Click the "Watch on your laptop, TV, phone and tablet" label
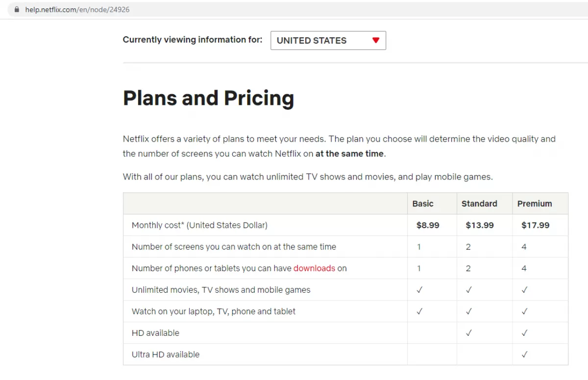The image size is (588, 380). pyautogui.click(x=214, y=311)
